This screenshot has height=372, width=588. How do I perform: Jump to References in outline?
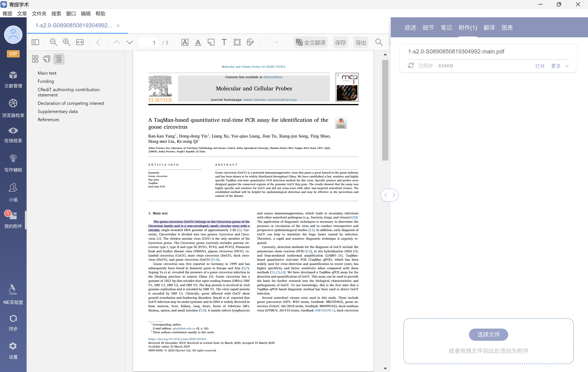point(48,120)
